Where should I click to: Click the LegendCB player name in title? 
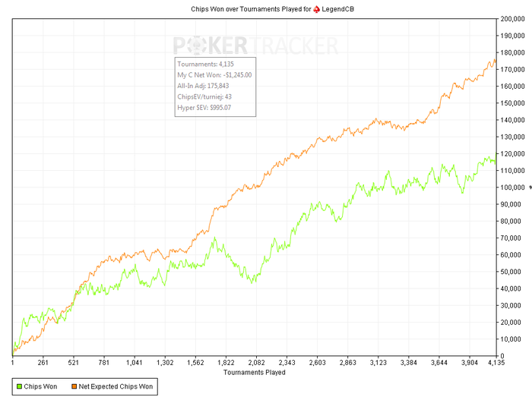[338, 9]
